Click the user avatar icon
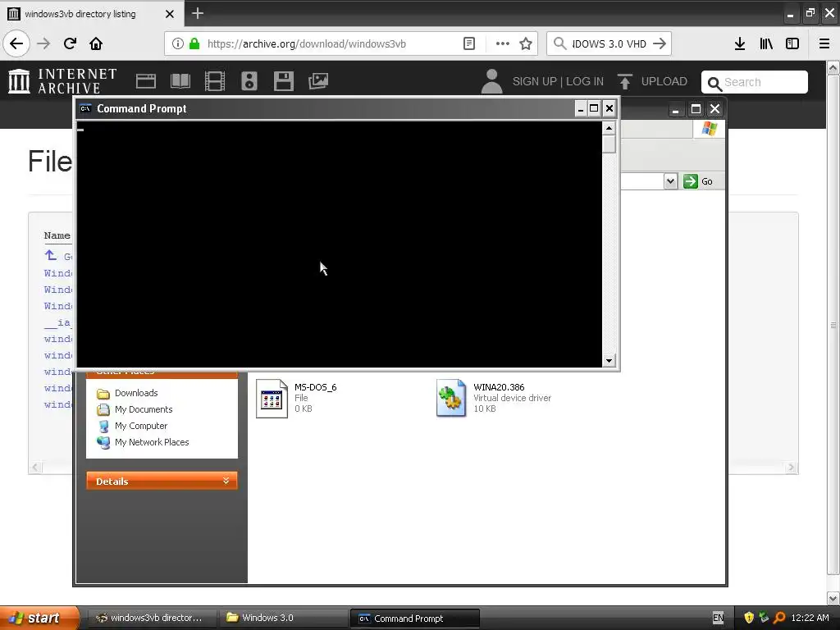 [x=492, y=81]
